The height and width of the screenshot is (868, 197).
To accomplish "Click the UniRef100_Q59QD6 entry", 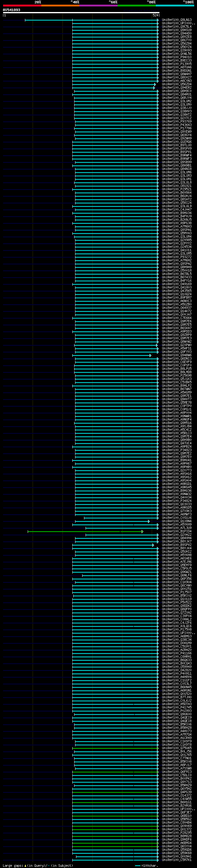I will [176, 850].
